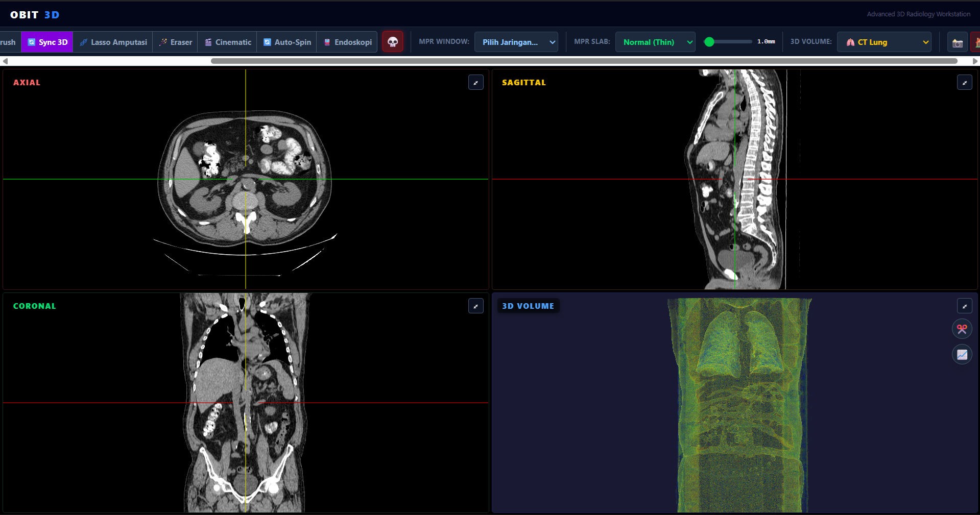Click the OBIT 3D logo
This screenshot has width=980, height=515.
pos(35,15)
